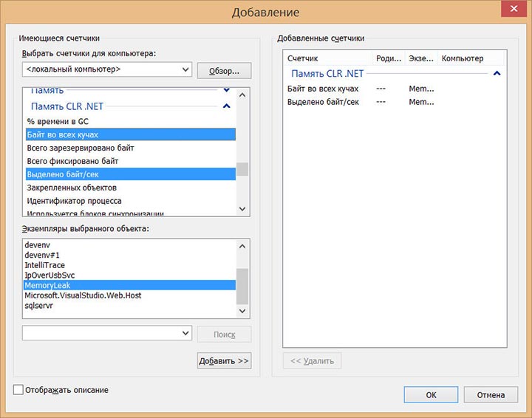Close the Добавление dialog window

[514, 8]
